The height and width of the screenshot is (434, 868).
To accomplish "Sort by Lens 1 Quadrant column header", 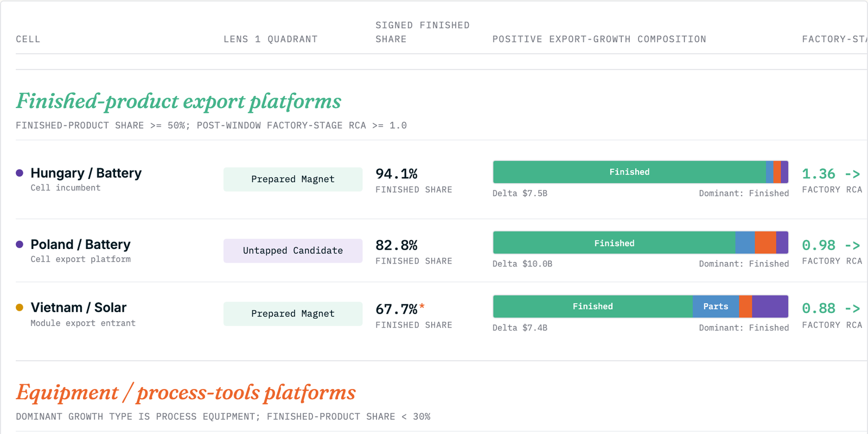I will tap(271, 39).
